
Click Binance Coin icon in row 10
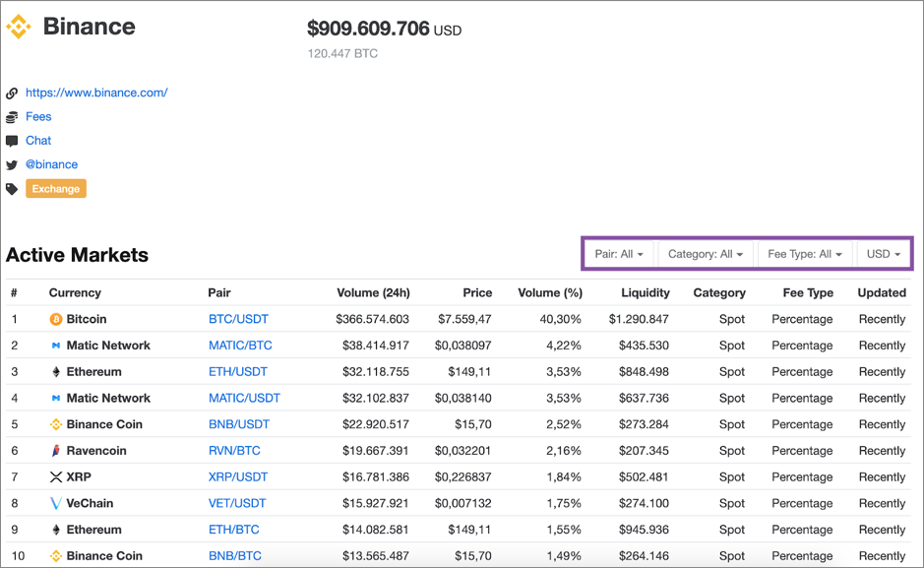point(56,555)
